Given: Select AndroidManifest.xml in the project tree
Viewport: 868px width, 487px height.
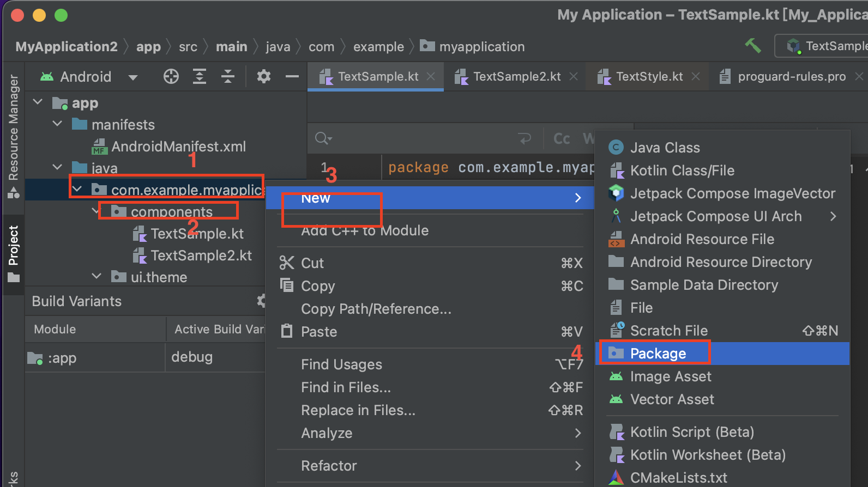Looking at the screenshot, I should [169, 147].
